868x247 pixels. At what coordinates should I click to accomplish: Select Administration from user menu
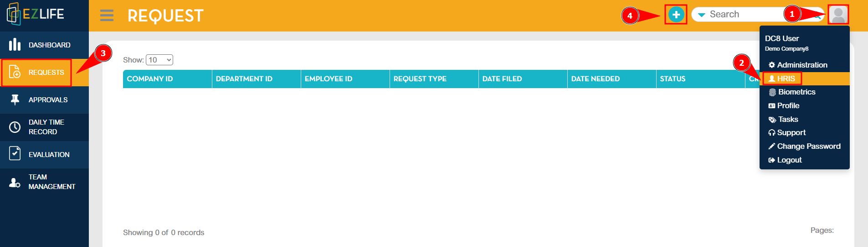tap(805, 65)
